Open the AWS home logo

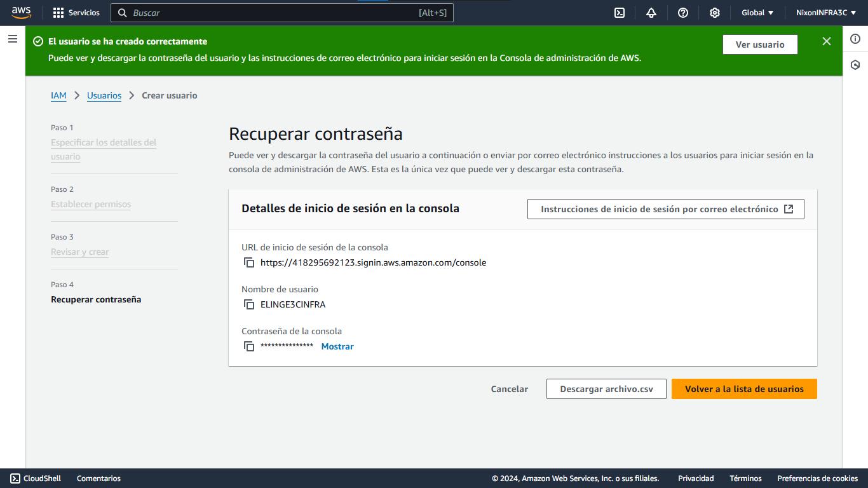21,13
